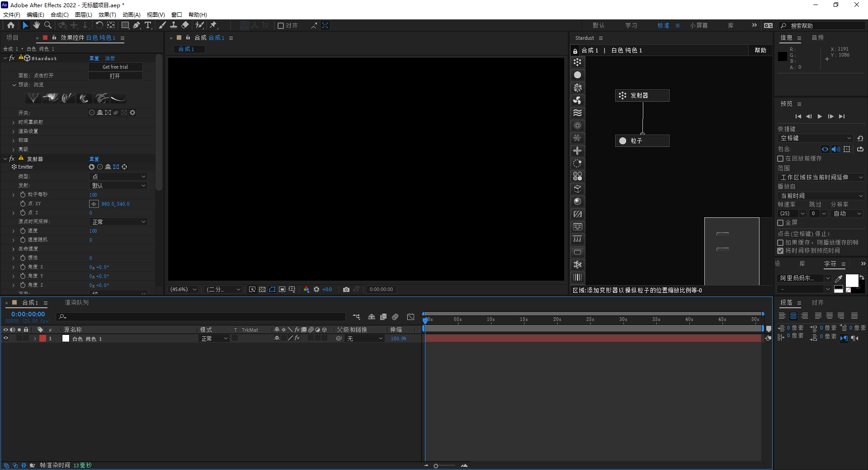Screen dimensions: 868x470
Task: Toggle video eye in preview include options
Action: 825,149
